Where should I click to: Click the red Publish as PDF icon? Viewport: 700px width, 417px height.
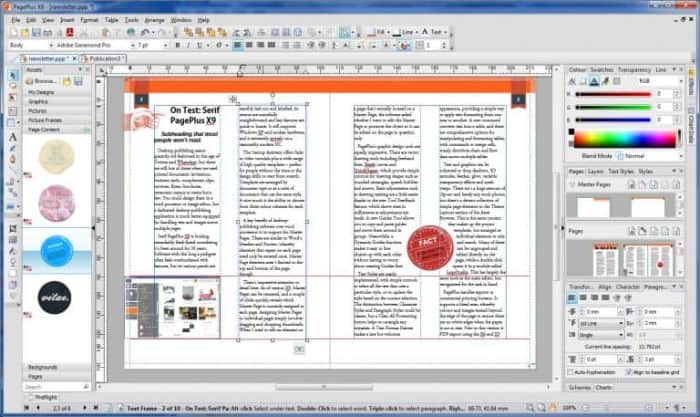(70, 32)
